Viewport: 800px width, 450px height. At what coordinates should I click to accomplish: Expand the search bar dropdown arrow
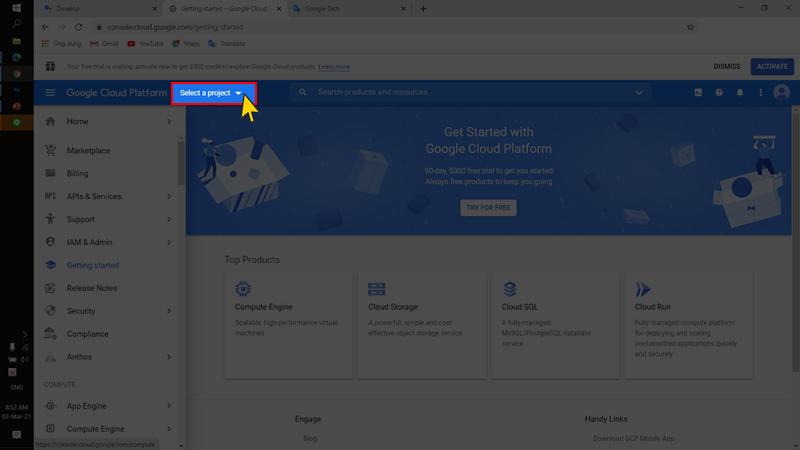click(x=639, y=93)
